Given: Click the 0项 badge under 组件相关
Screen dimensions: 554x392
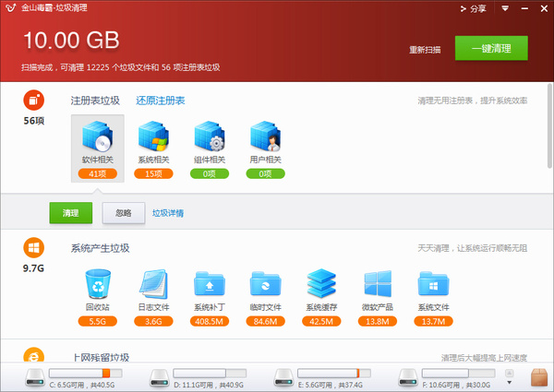Looking at the screenshot, I should point(210,173).
